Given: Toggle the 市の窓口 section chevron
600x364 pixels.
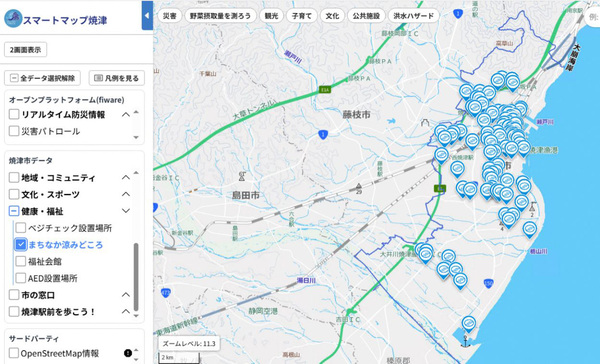Looking at the screenshot, I should (126, 295).
